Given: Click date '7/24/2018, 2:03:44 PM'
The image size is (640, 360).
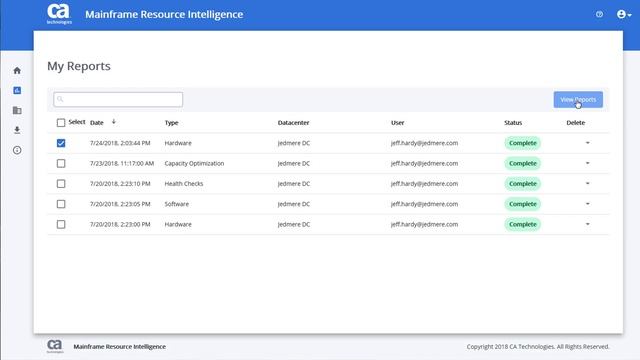Looking at the screenshot, I should tap(120, 143).
